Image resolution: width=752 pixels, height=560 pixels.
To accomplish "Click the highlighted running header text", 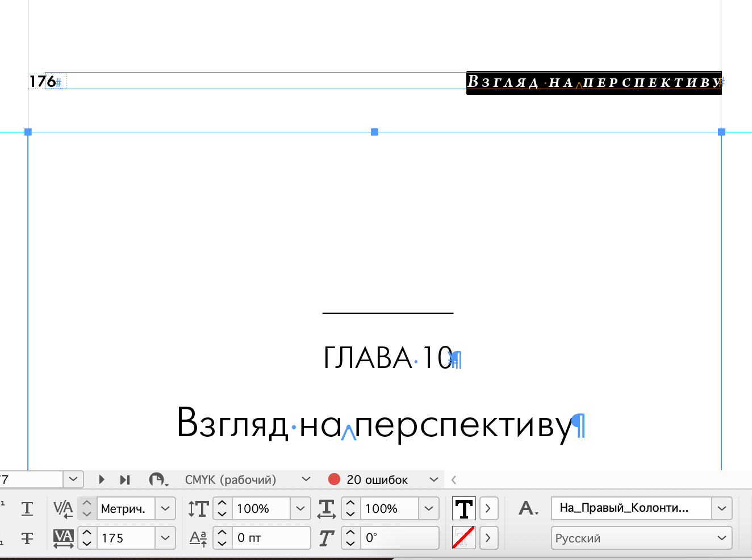I will tap(594, 82).
